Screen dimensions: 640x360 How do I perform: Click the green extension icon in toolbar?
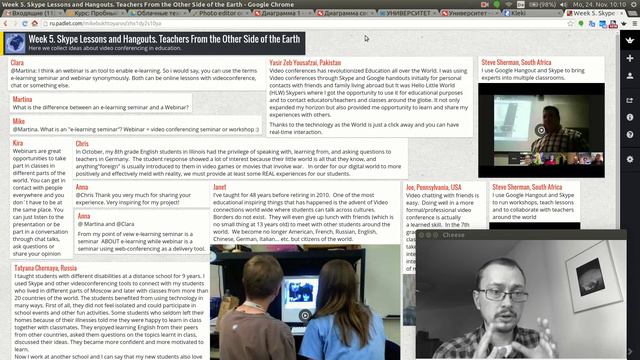581,24
